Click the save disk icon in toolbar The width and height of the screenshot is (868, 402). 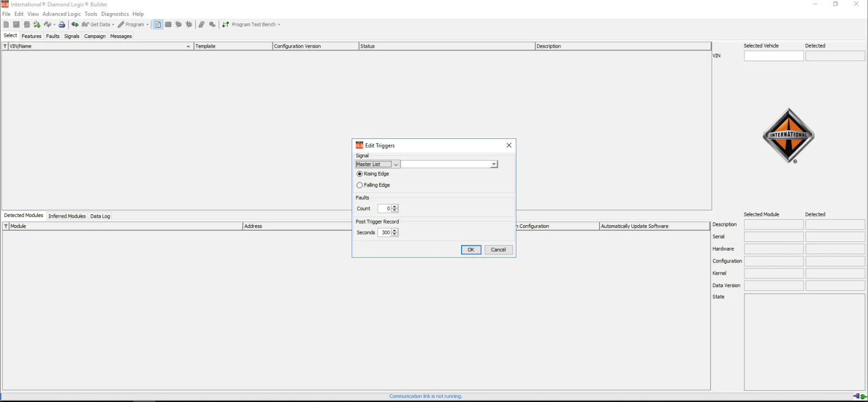click(16, 24)
